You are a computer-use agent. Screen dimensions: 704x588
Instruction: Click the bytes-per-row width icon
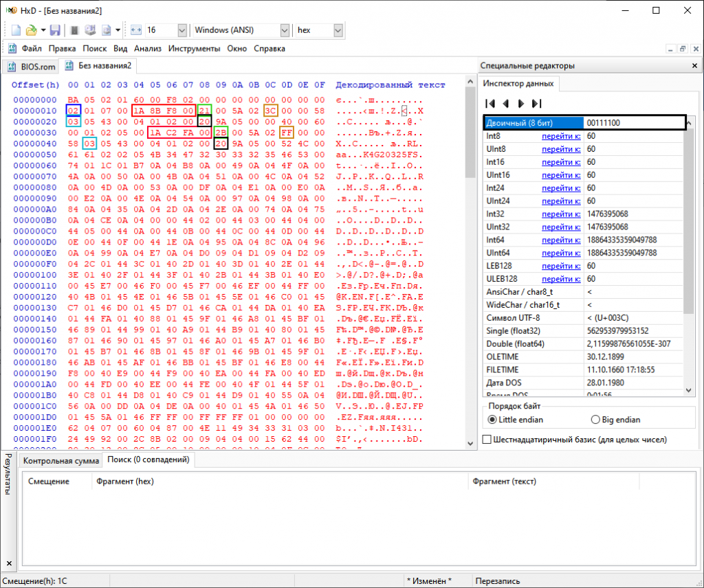tap(136, 30)
